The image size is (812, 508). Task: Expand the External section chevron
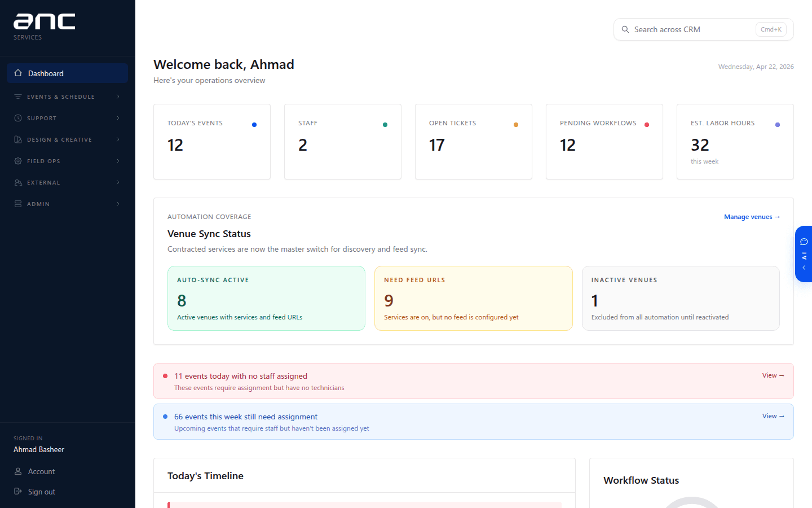(118, 182)
